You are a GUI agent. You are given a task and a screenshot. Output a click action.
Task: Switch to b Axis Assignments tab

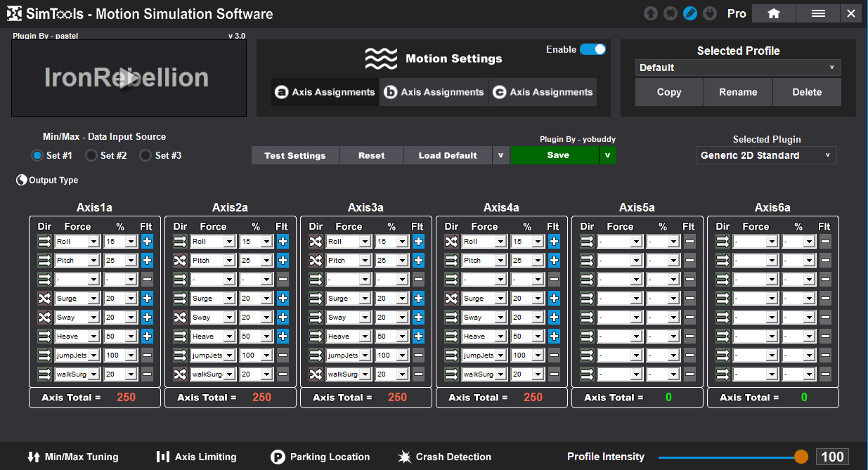(434, 92)
